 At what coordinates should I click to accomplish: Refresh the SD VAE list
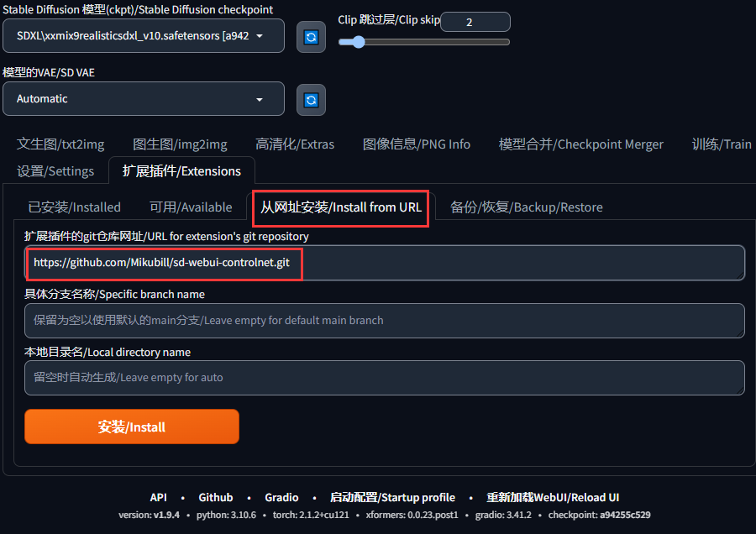311,100
